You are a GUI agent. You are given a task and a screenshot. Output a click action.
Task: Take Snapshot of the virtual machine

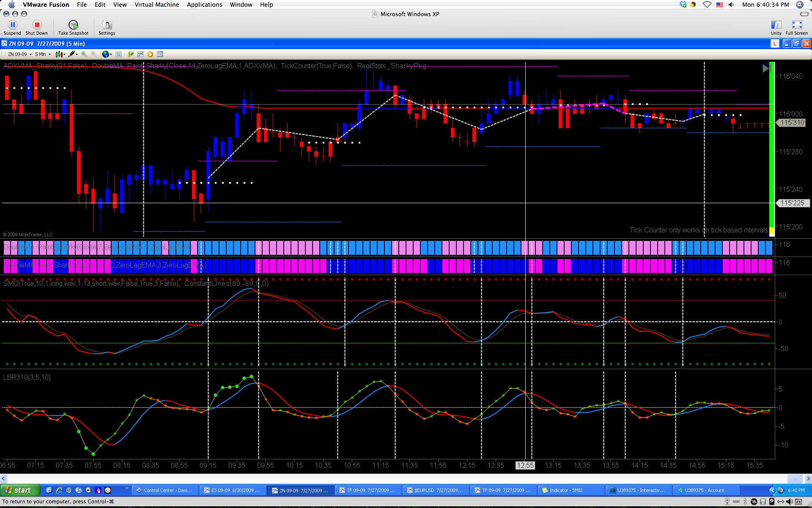click(x=73, y=28)
